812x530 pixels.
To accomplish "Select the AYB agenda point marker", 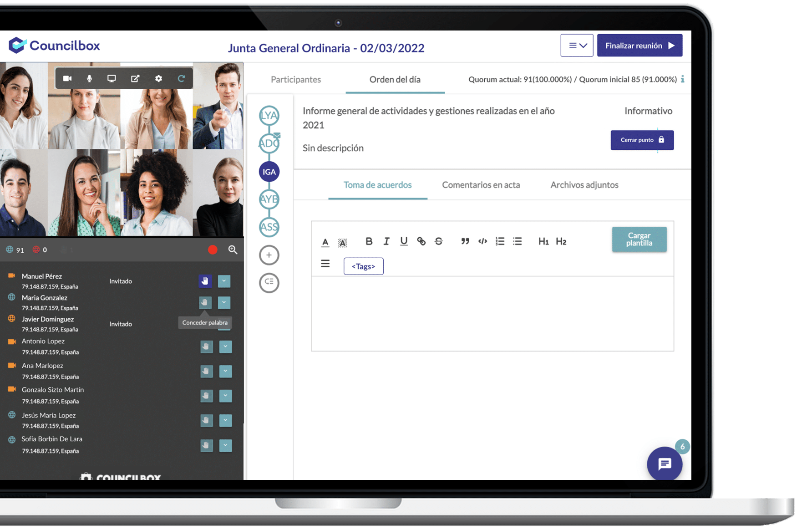I will click(x=269, y=199).
